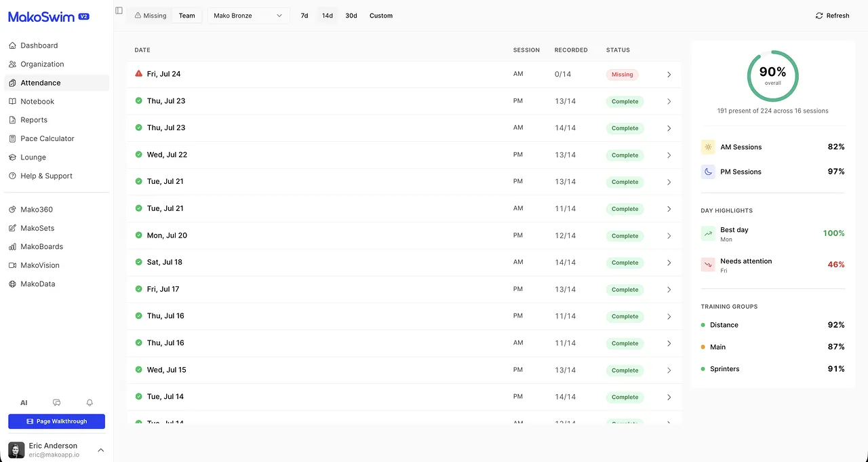Open the Tue, Jul 14 PM row chevron
The image size is (868, 462).
[669, 397]
